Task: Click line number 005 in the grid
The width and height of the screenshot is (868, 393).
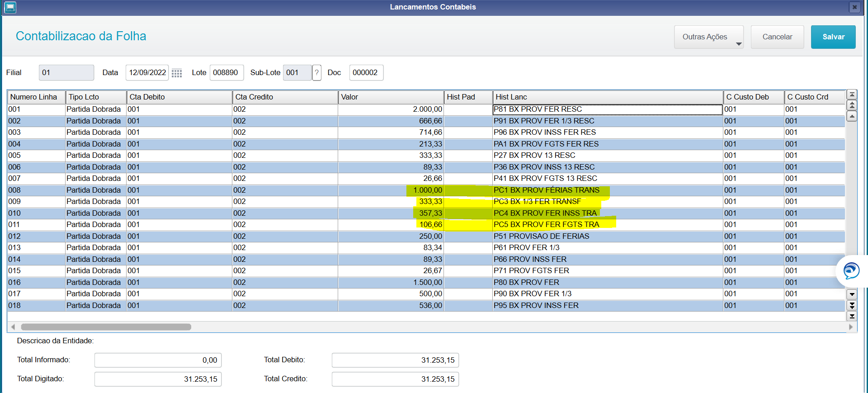Action: (x=14, y=156)
